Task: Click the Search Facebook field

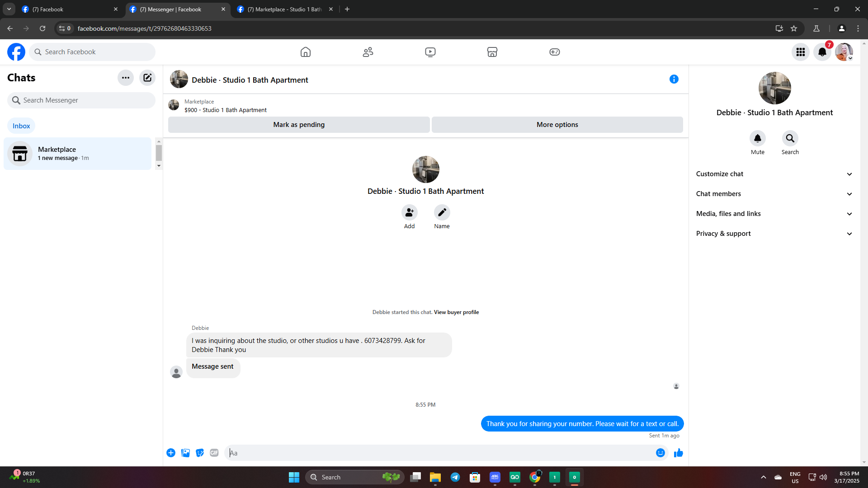Action: tap(92, 52)
